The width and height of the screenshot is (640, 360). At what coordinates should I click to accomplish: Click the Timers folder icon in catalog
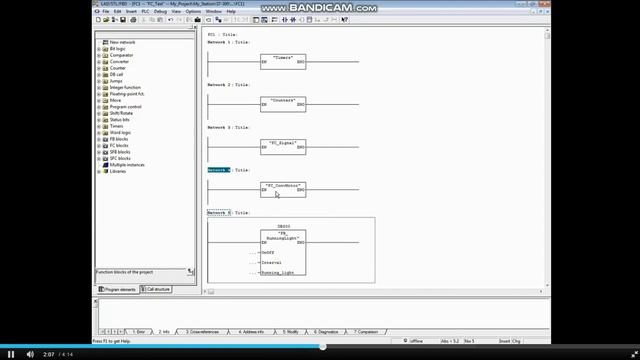[105, 126]
